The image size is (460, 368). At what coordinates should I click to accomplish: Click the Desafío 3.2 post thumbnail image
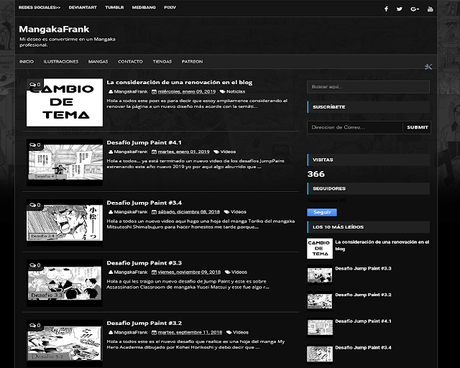pyautogui.click(x=65, y=343)
